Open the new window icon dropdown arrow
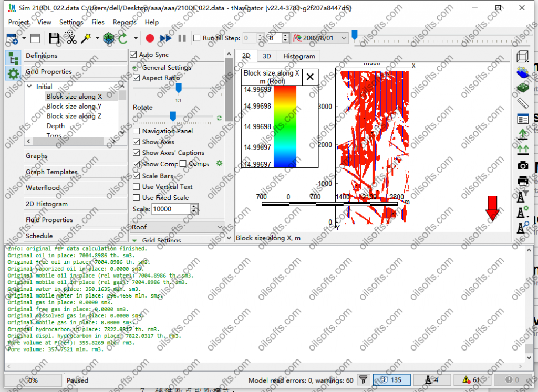Screen dimensions: 538x392 pos(24,38)
